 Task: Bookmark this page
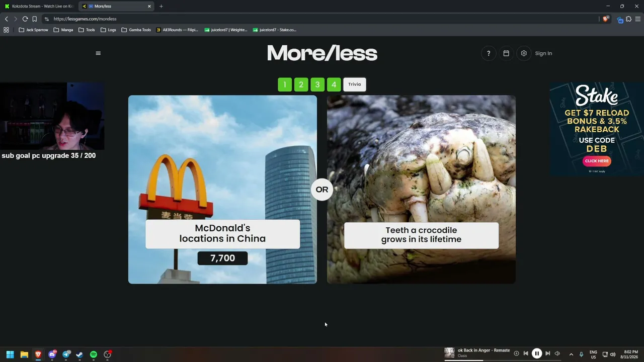click(x=34, y=19)
